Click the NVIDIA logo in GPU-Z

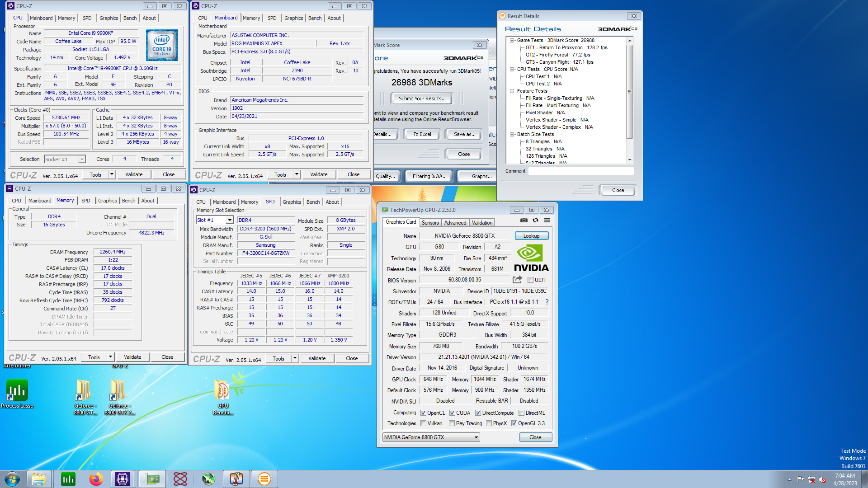point(531,258)
